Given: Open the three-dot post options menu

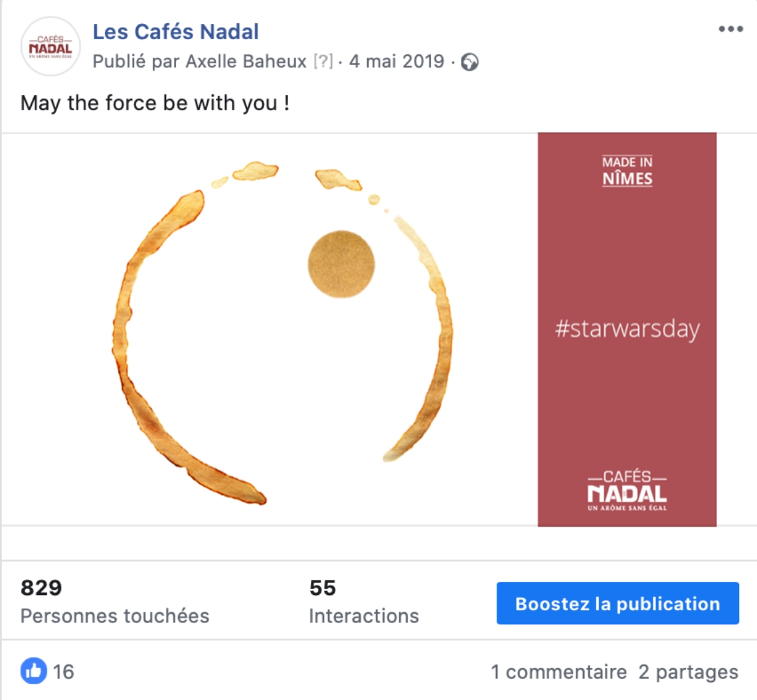Looking at the screenshot, I should [x=730, y=30].
